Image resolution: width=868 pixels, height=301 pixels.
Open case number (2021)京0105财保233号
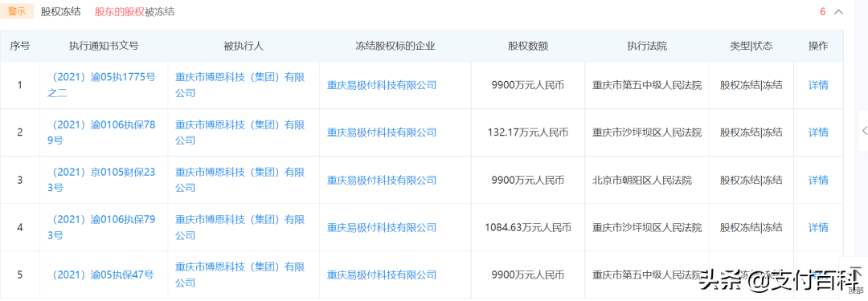(101, 180)
